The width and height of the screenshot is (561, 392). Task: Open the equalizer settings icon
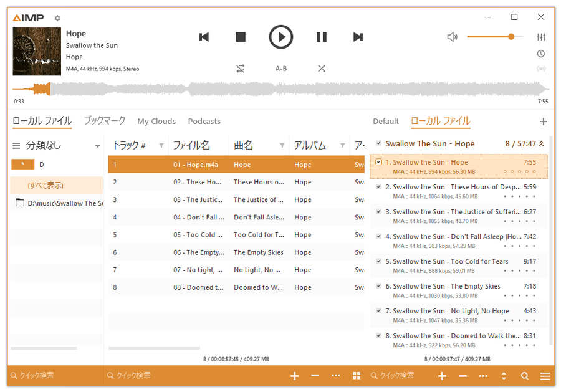541,37
